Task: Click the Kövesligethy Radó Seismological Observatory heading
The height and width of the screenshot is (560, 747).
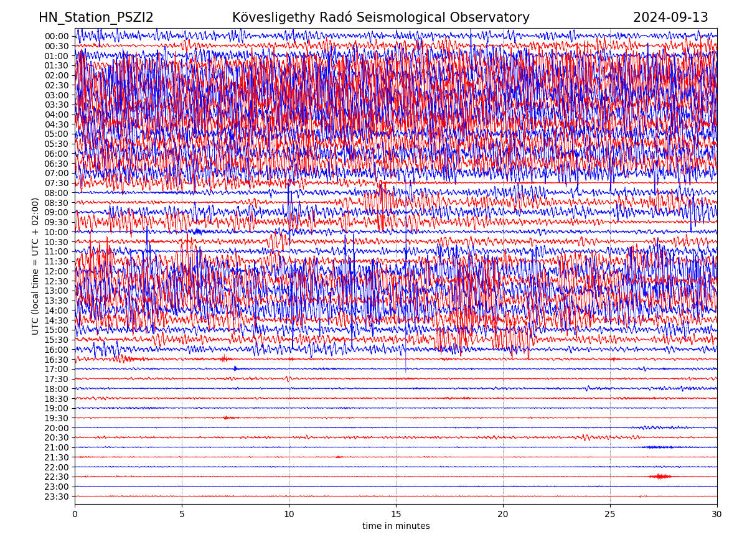Action: coord(380,17)
